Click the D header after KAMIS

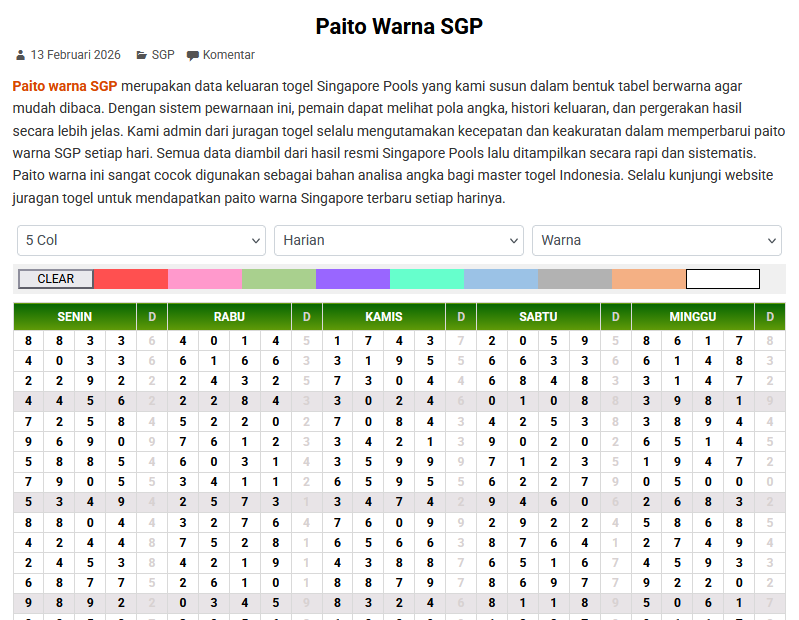(x=461, y=317)
